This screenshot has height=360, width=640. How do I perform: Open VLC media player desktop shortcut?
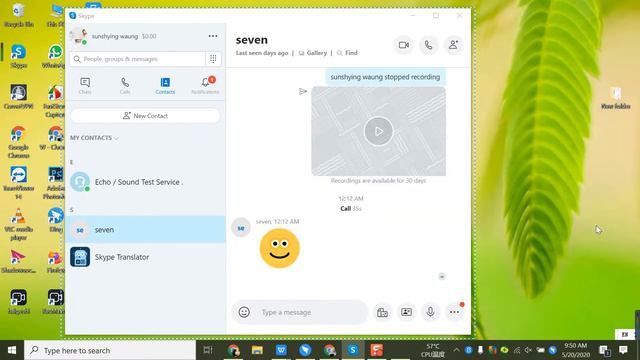pos(18,224)
